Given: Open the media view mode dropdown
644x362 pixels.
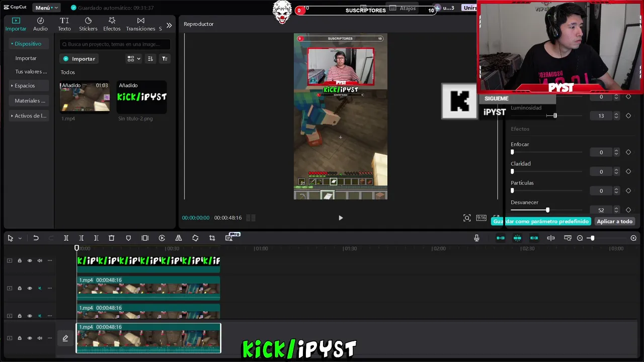Looking at the screenshot, I should coord(134,59).
